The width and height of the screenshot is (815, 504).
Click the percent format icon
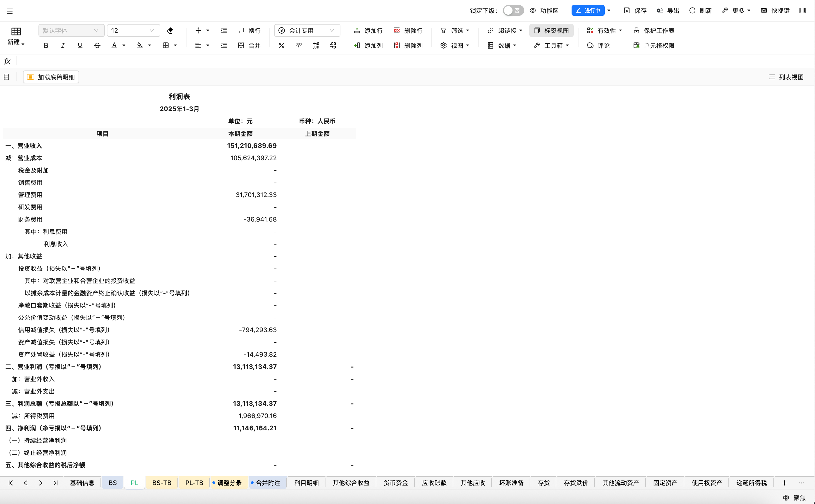282,46
